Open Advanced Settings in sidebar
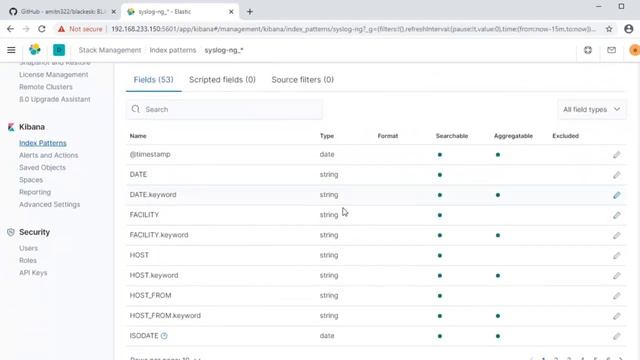This screenshot has width=640, height=360. (x=49, y=204)
